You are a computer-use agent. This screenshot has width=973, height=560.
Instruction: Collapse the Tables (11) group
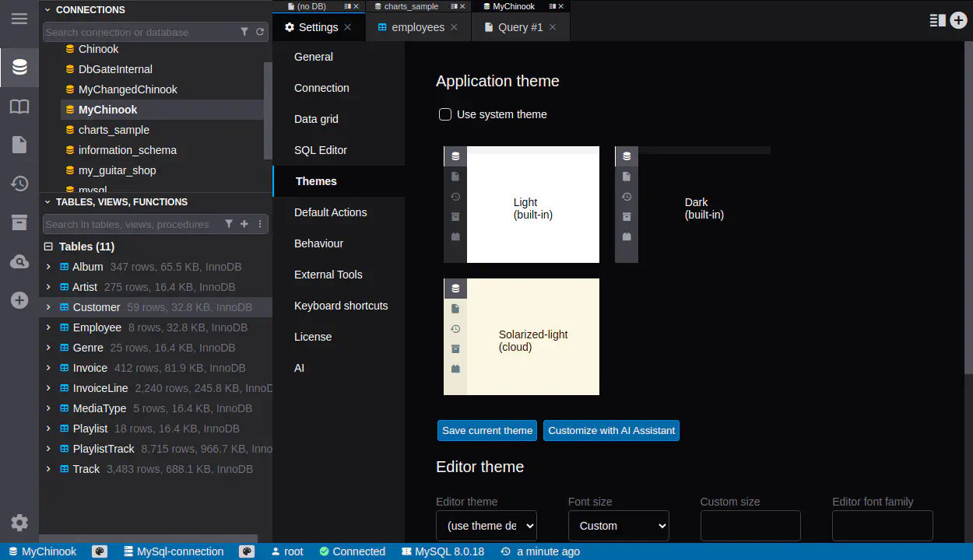[48, 247]
